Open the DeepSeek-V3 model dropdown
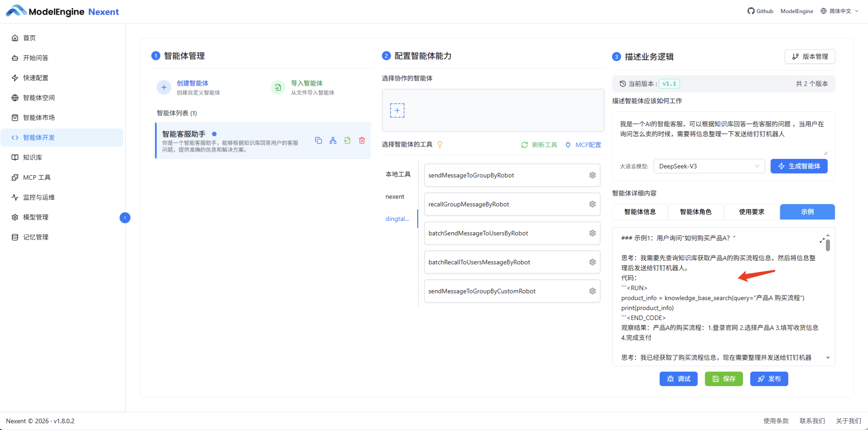The height and width of the screenshot is (430, 868). click(709, 166)
